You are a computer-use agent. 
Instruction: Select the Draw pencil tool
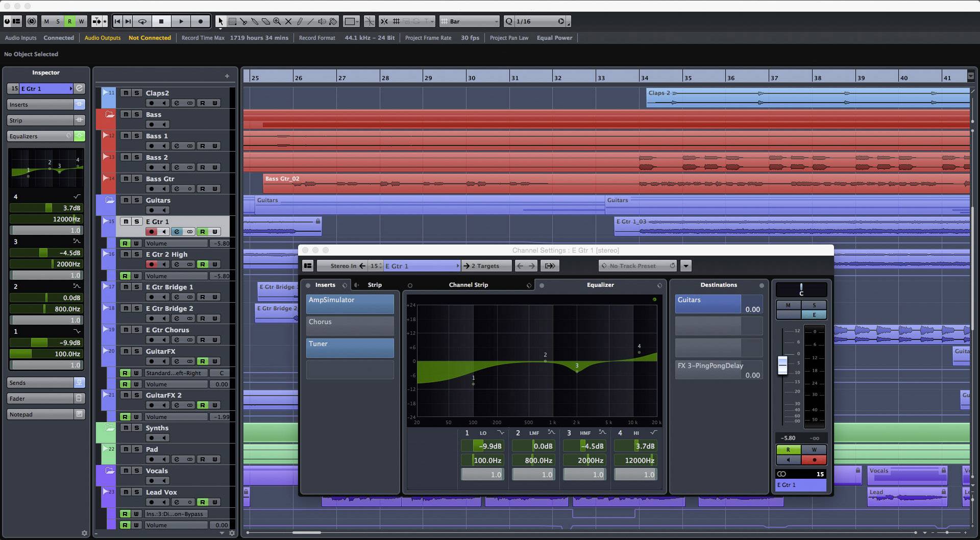click(300, 21)
